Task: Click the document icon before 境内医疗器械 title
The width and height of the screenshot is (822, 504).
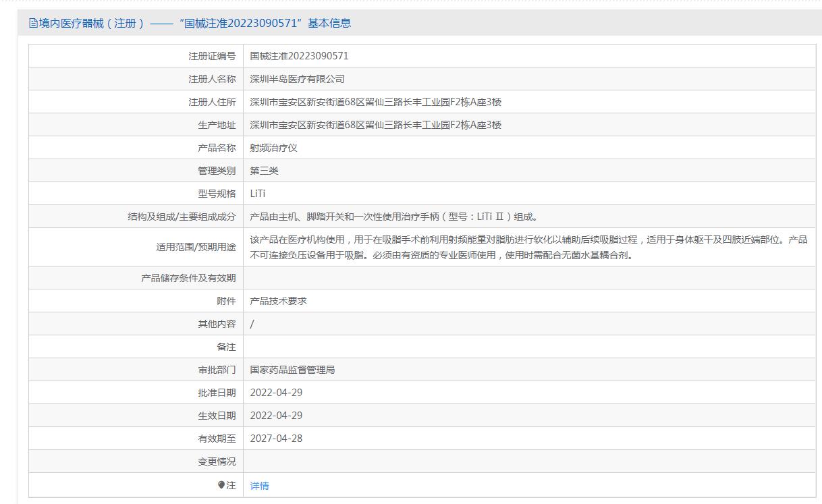Action: click(33, 23)
